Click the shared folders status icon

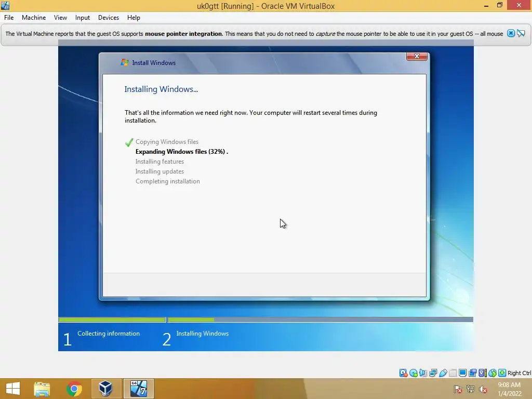coord(453,373)
